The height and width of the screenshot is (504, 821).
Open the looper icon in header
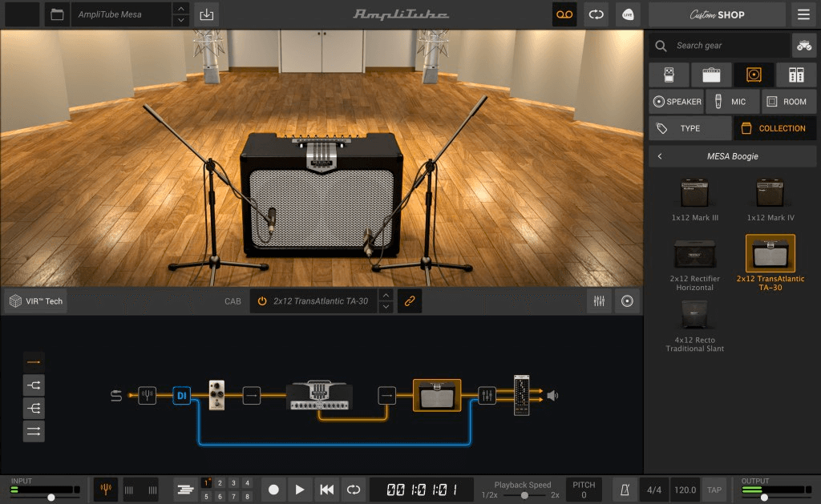(x=596, y=14)
